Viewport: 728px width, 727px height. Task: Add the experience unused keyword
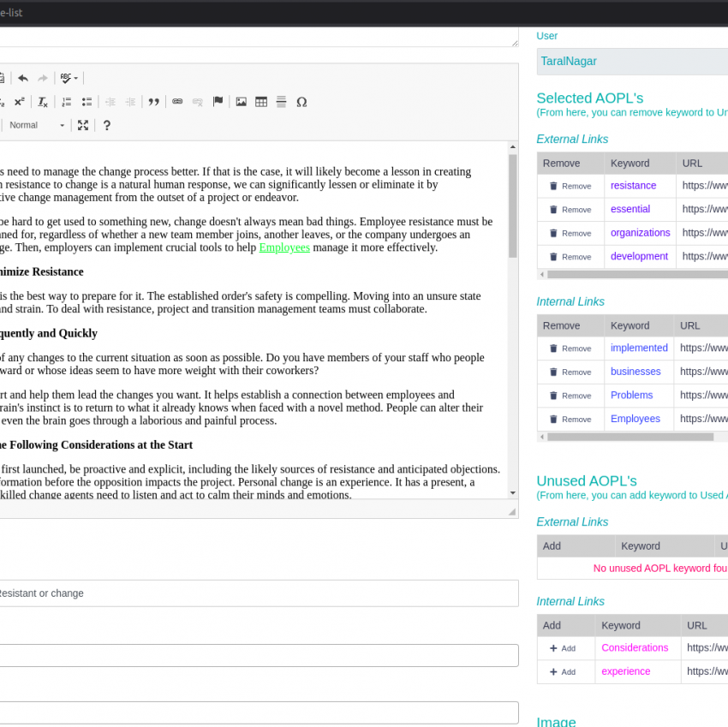tap(563, 672)
